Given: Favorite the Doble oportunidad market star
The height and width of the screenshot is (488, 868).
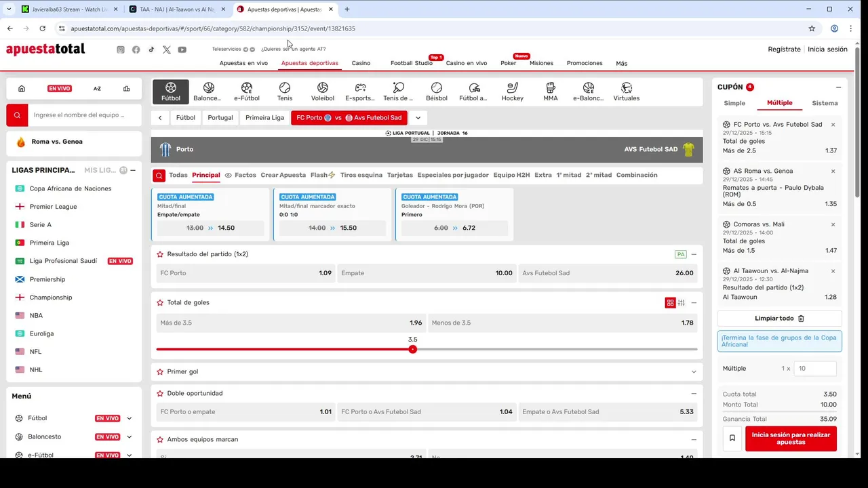Looking at the screenshot, I should [160, 393].
